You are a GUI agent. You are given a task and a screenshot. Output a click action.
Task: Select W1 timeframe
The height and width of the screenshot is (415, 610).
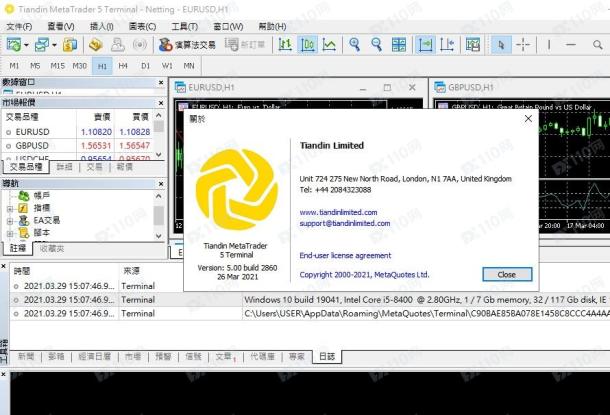pyautogui.click(x=167, y=66)
